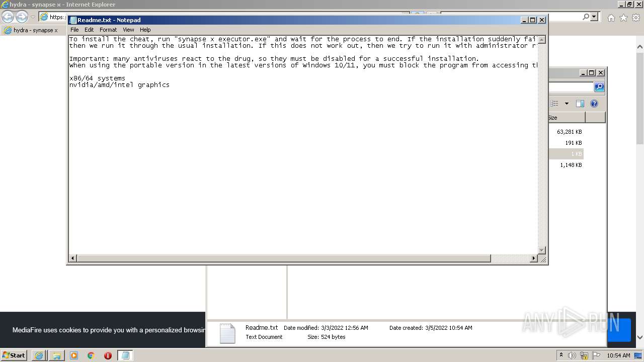The height and width of the screenshot is (362, 644).
Task: Click Notepad's horizontal scrollbar thumb
Action: pyautogui.click(x=284, y=258)
